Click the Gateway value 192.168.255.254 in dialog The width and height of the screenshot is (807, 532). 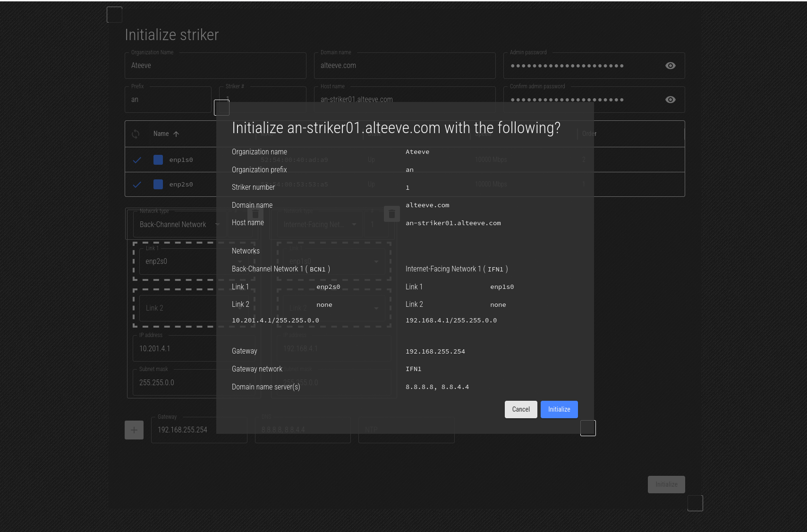click(x=435, y=352)
